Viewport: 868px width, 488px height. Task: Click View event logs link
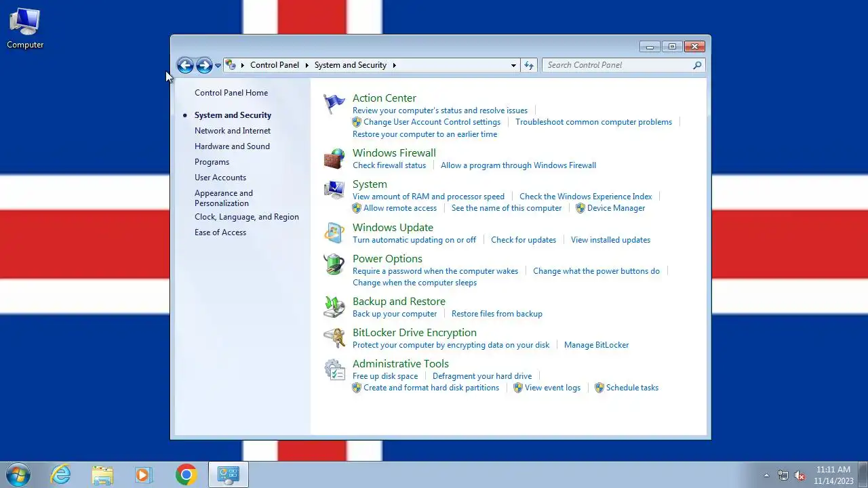tap(553, 388)
